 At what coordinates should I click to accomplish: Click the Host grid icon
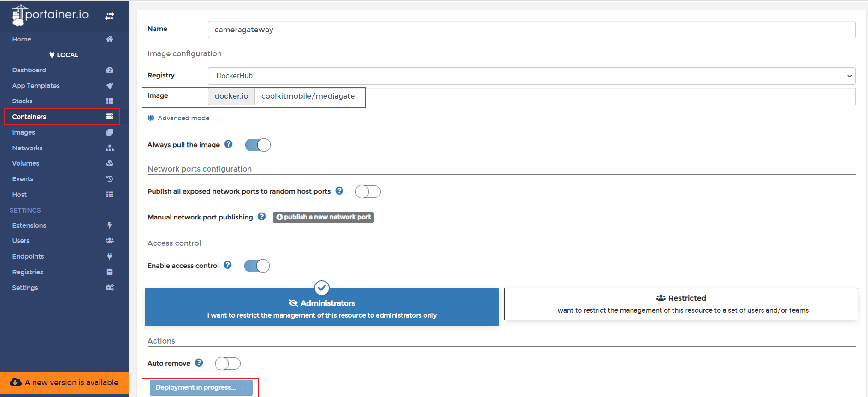(x=110, y=195)
